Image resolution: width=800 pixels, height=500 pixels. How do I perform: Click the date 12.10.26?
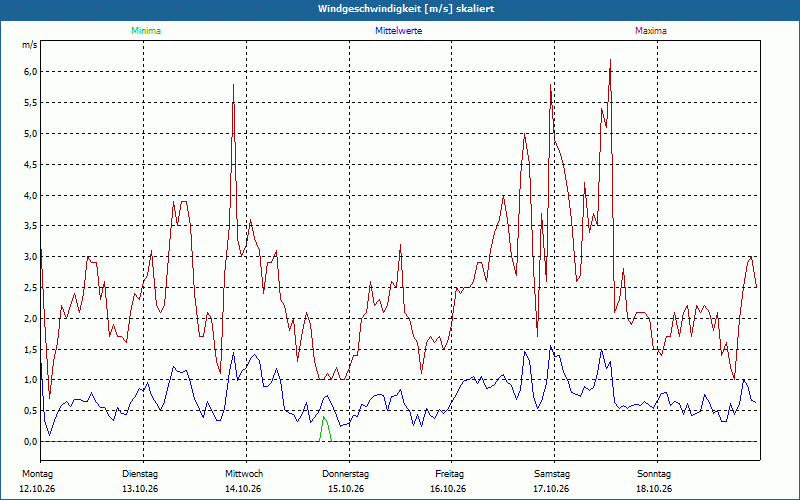click(x=37, y=489)
